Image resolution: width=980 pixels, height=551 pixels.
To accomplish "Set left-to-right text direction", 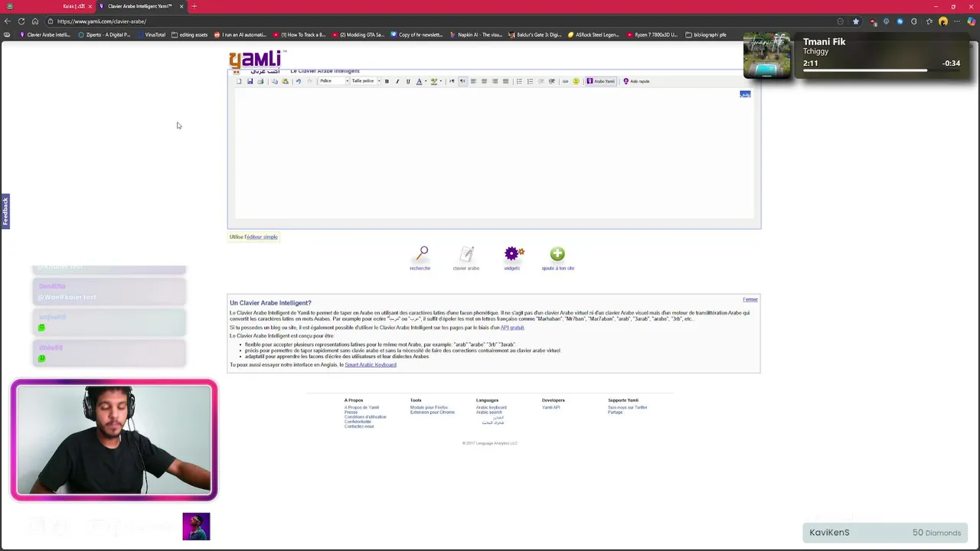I will click(x=452, y=81).
